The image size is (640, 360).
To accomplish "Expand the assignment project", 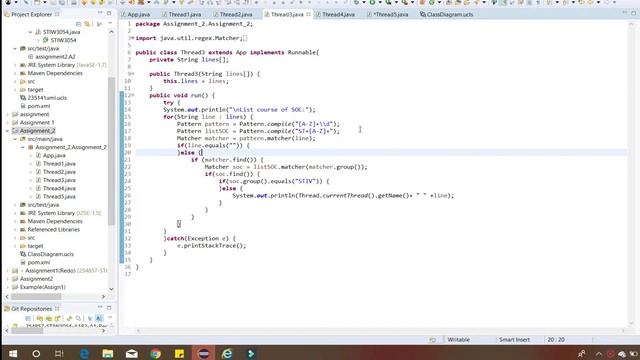I will [7, 114].
